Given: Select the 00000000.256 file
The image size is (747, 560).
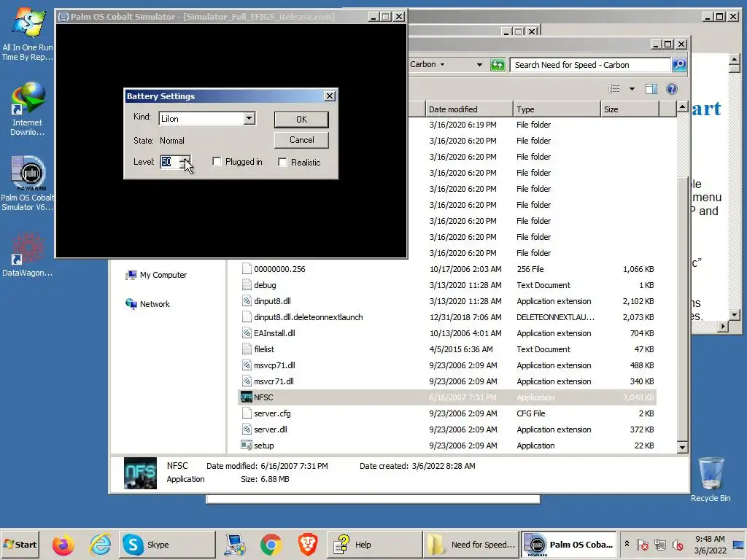Looking at the screenshot, I should (x=279, y=269).
